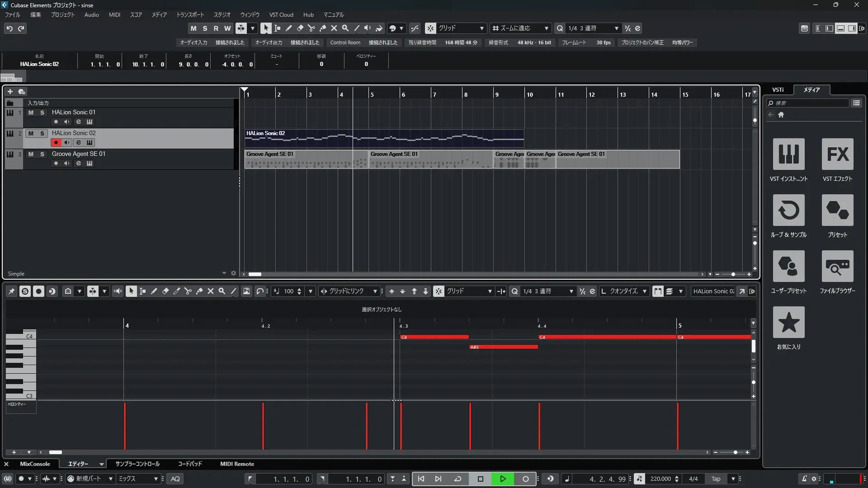This screenshot has width=868, height=488.
Task: Mute the HALion Sonic 01 track
Action: (31, 113)
